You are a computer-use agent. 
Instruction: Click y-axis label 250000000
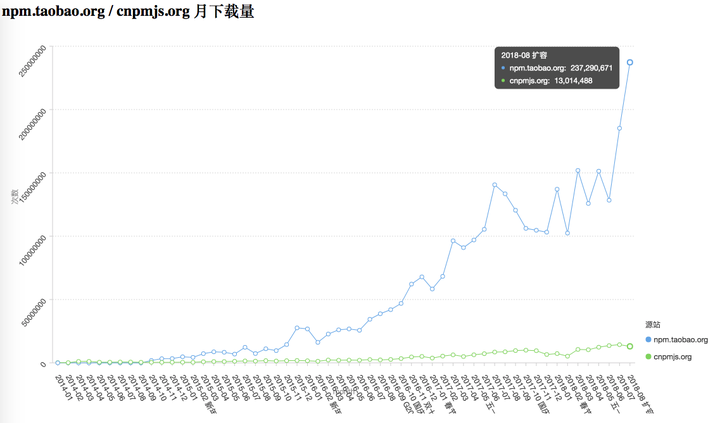[x=33, y=61]
